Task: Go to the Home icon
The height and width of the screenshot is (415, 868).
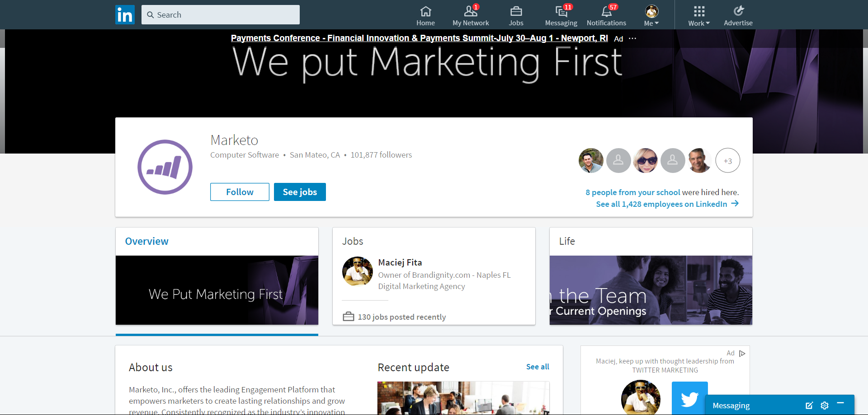Action: point(425,11)
